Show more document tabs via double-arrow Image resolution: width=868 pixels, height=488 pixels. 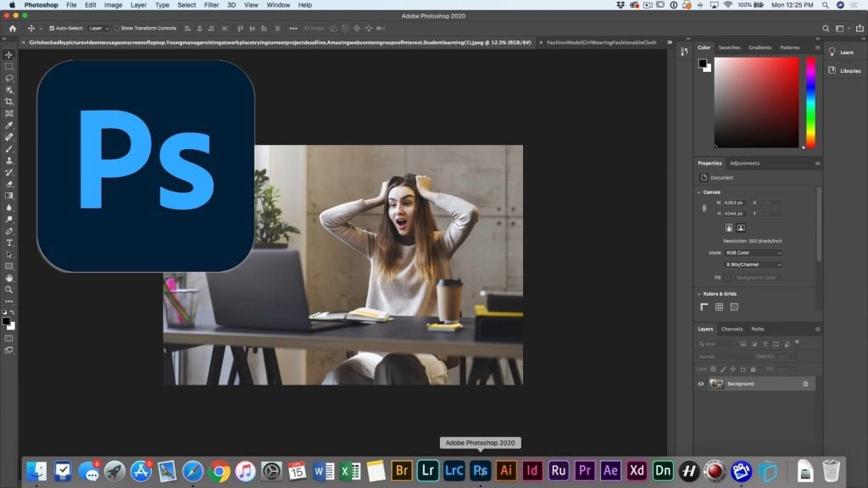point(670,42)
